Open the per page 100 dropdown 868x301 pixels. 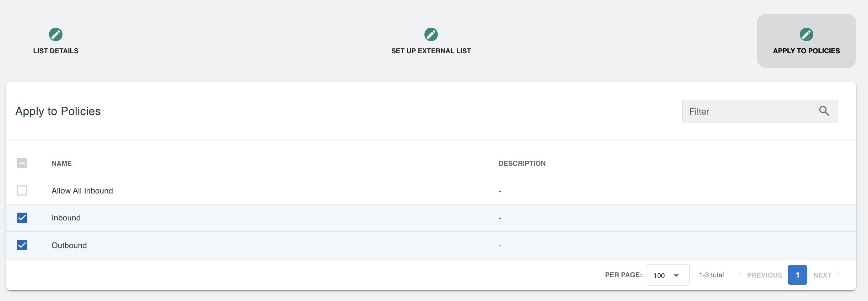[668, 275]
